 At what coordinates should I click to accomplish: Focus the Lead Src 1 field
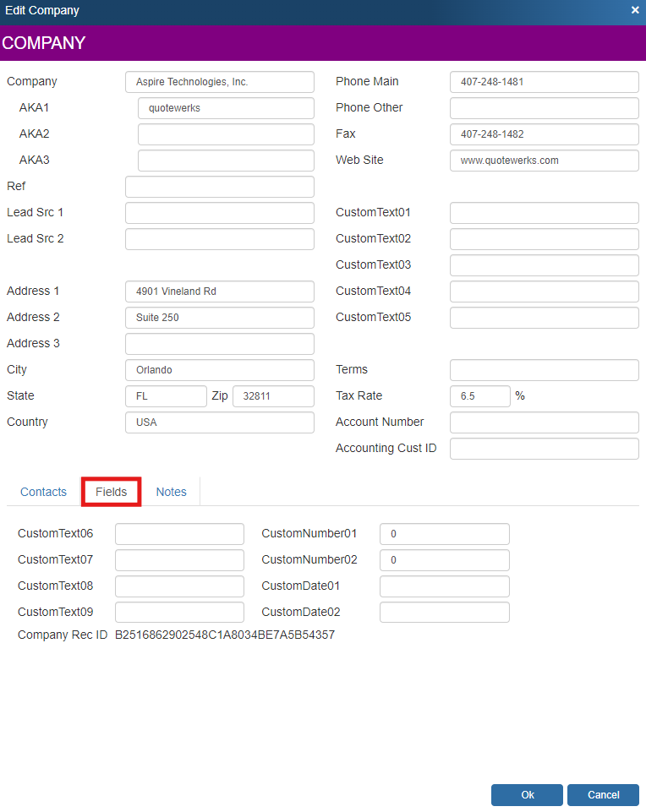coord(219,213)
